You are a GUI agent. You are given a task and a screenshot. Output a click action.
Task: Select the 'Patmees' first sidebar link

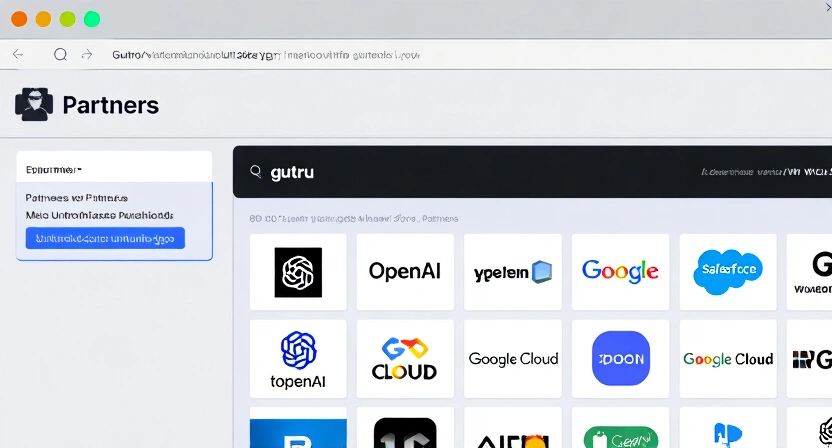pos(76,198)
